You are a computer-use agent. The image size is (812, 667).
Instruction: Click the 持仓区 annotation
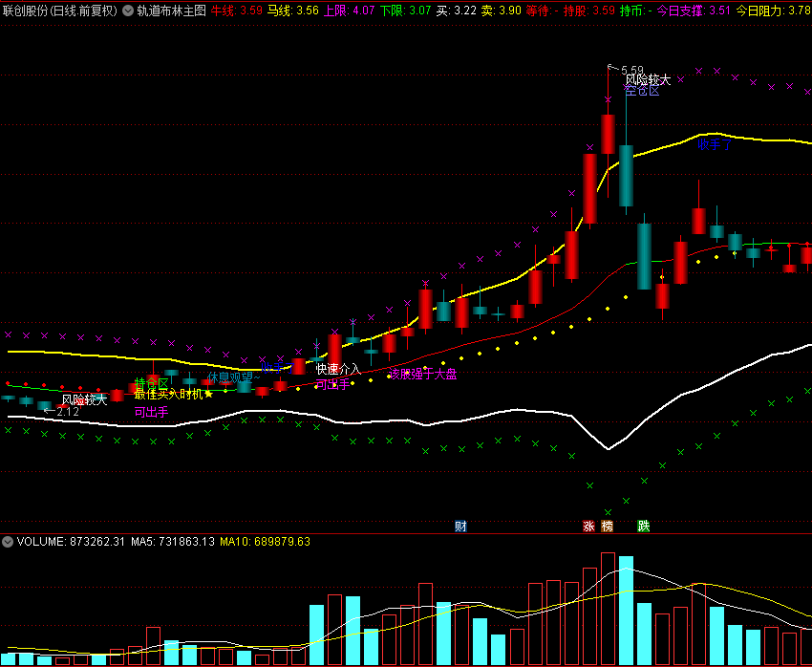(x=151, y=383)
